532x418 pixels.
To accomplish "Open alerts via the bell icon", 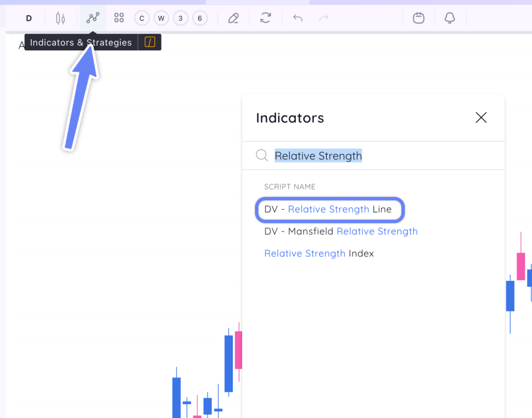I will tap(450, 18).
